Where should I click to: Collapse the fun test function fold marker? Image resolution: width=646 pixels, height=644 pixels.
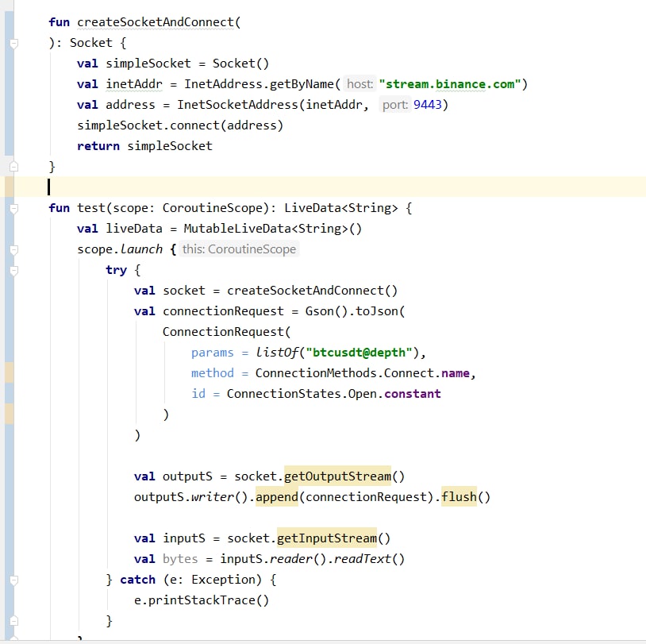pos(14,208)
